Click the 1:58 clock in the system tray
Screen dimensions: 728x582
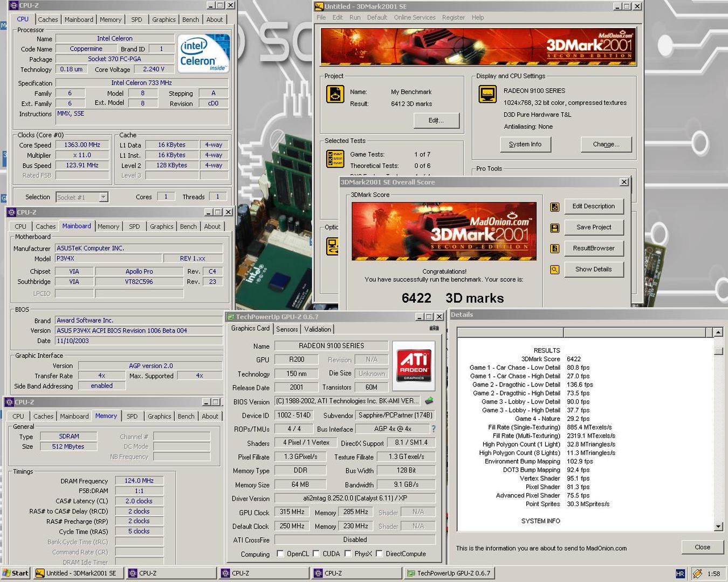tap(713, 573)
